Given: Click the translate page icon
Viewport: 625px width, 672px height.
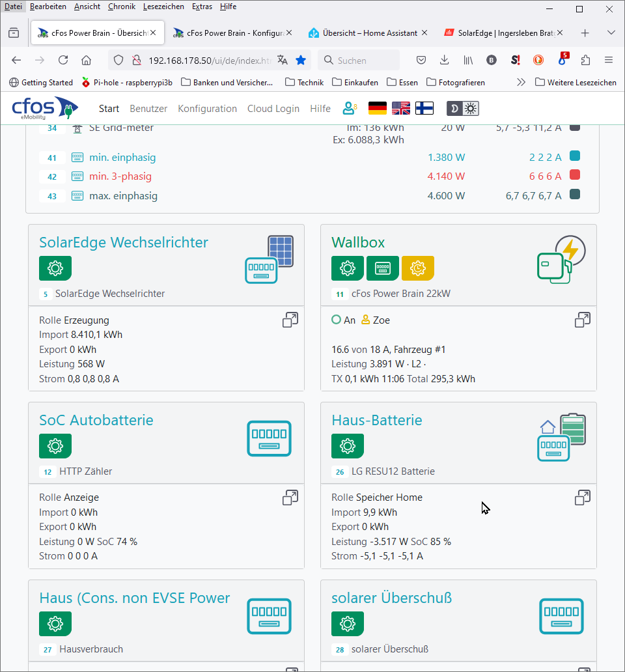Looking at the screenshot, I should click(283, 60).
